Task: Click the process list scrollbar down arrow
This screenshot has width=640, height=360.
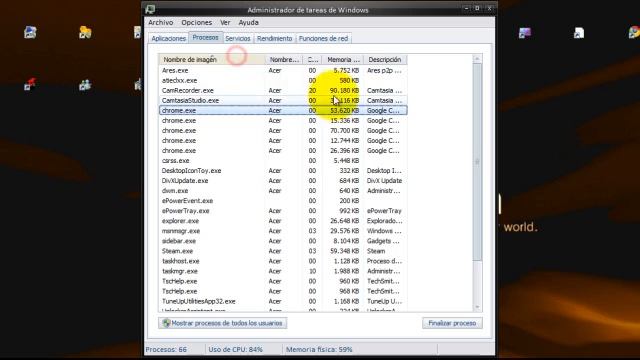Action: (477, 307)
